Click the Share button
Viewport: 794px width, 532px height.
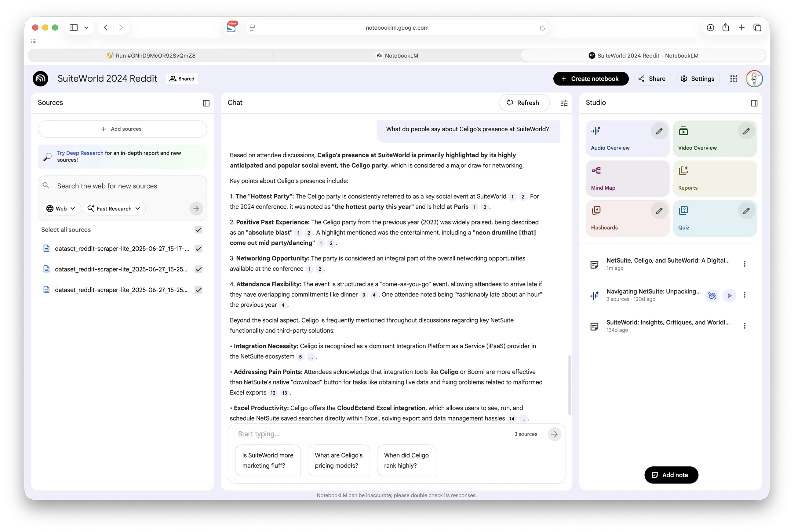click(652, 79)
